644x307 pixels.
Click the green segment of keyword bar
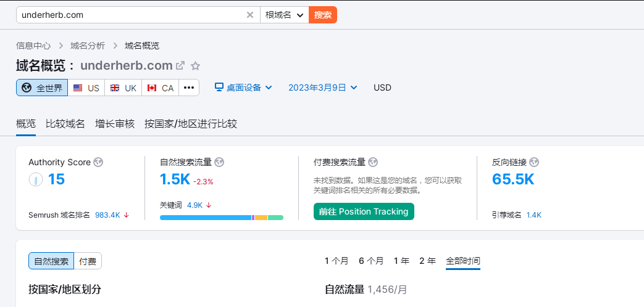click(x=275, y=218)
